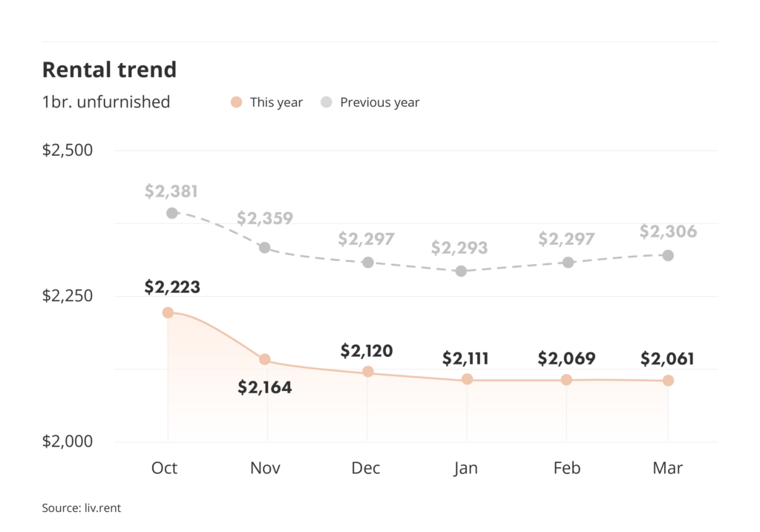Image resolution: width=760 pixels, height=532 pixels.
Task: Click the previous-year October $2,381 point
Action: click(172, 213)
